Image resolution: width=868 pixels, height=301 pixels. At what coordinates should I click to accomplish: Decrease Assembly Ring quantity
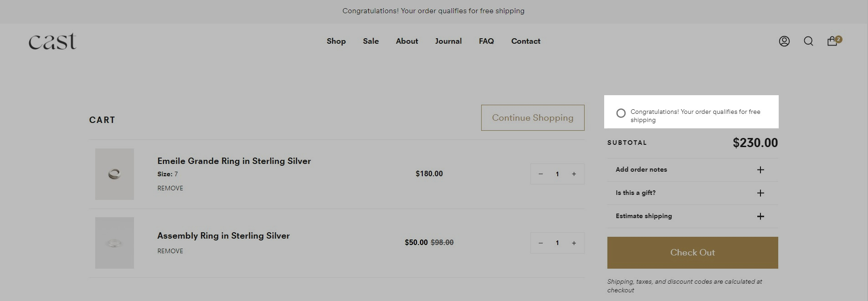[540, 243]
